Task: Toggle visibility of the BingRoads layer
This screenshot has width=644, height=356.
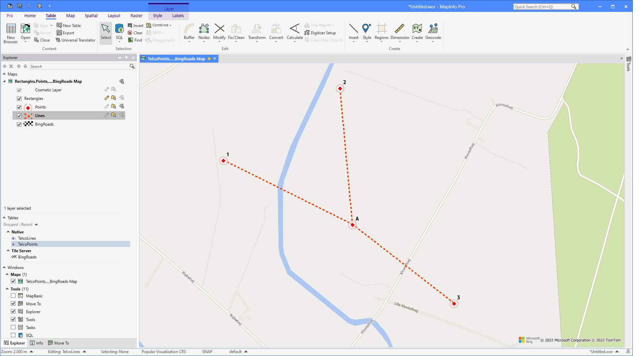Action: coord(19,124)
